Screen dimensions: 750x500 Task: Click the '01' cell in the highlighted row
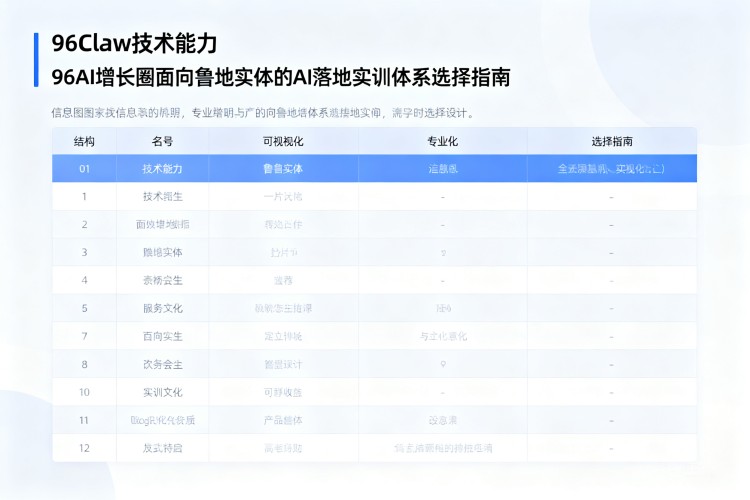click(84, 169)
